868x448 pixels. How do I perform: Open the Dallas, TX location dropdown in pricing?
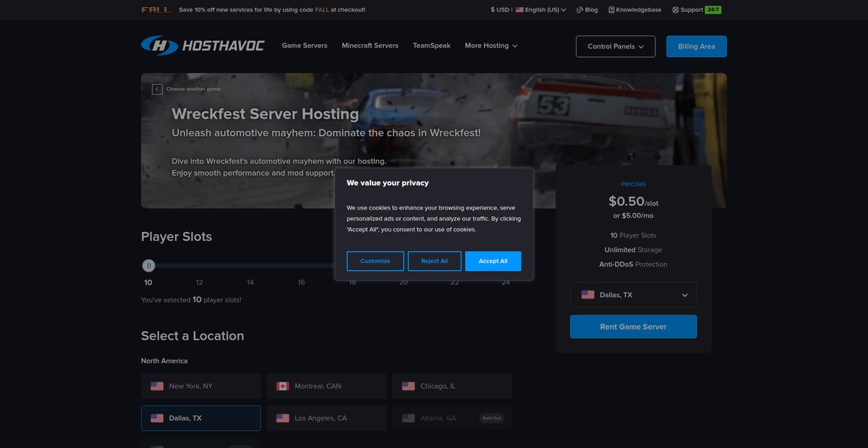point(634,295)
